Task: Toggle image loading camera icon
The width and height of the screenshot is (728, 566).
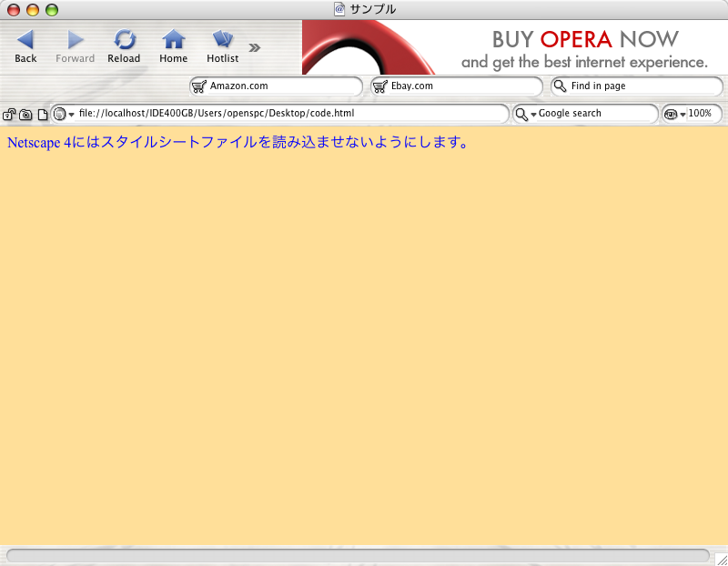Action: pyautogui.click(x=25, y=115)
